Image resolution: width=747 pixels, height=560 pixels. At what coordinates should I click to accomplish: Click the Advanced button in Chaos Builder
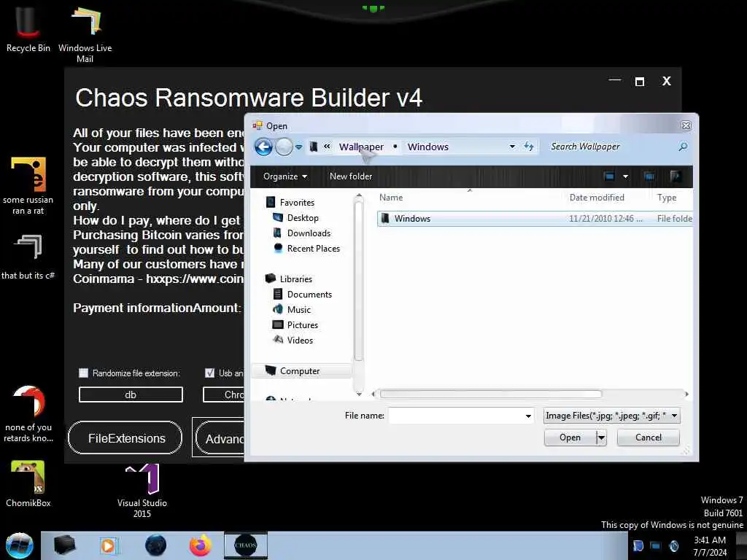click(x=220, y=438)
